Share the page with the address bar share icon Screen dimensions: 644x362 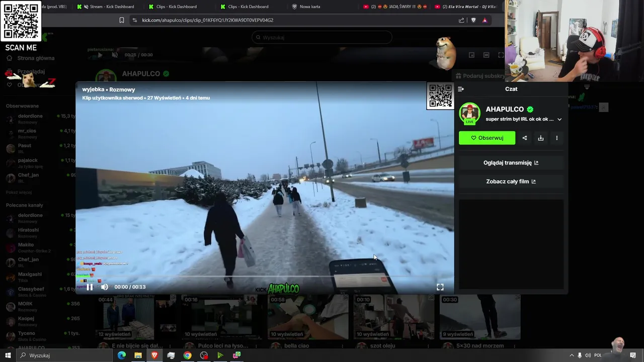pyautogui.click(x=461, y=20)
